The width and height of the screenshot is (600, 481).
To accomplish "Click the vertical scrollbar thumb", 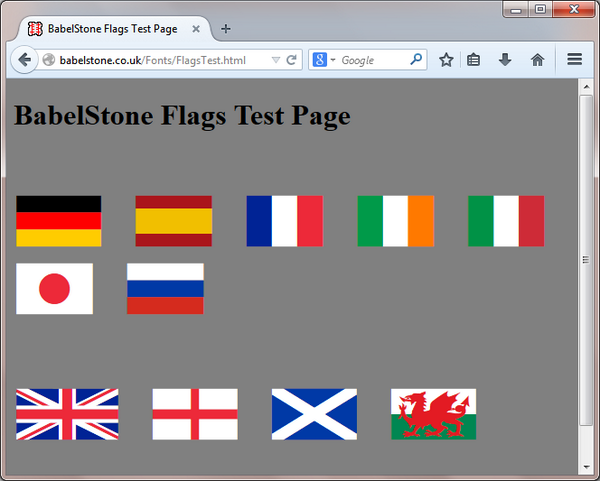I will tap(586, 260).
